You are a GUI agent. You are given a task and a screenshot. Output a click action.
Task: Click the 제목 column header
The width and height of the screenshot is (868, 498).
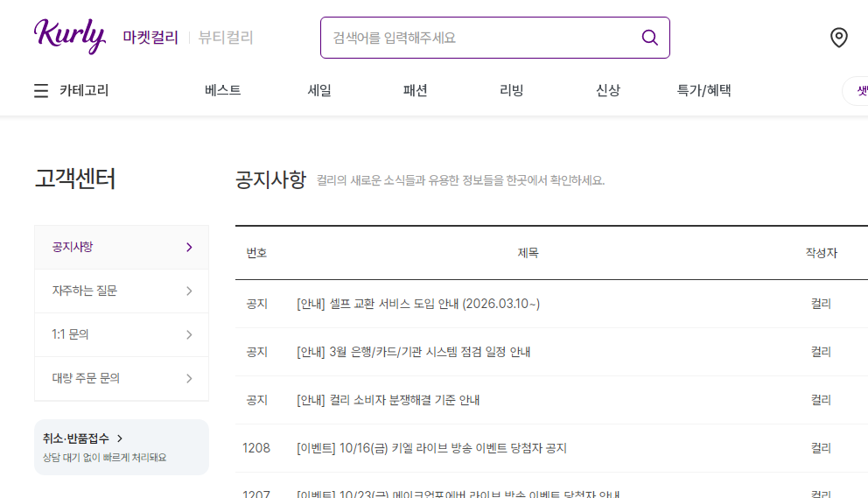(528, 253)
